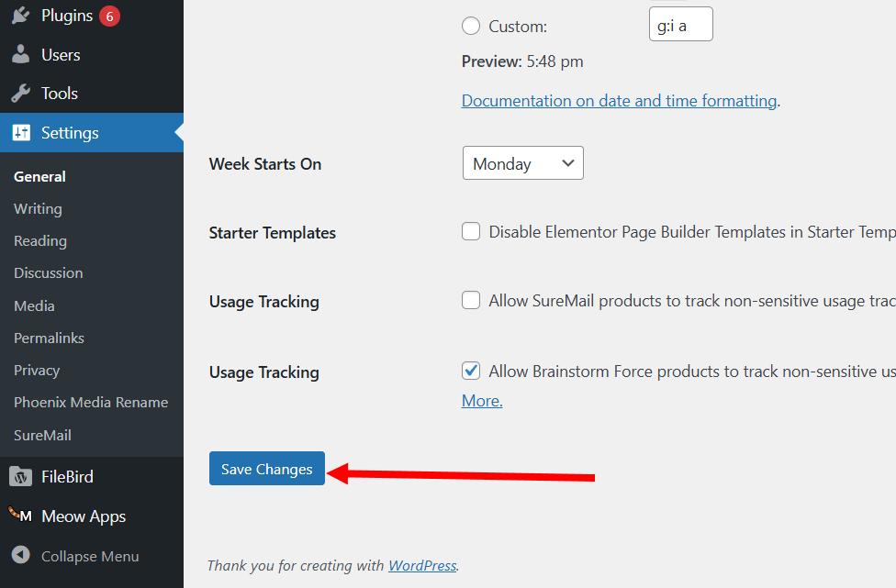Go to Writing settings submenu

point(38,209)
